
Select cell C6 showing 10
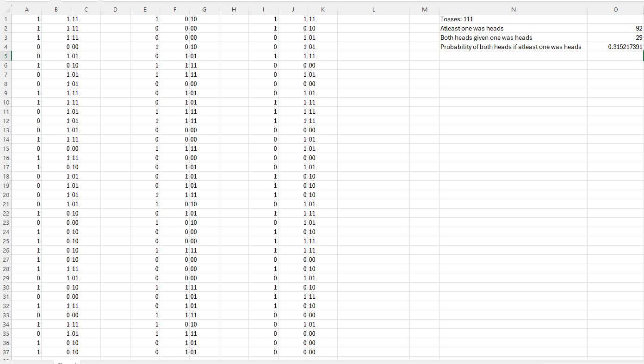point(86,65)
